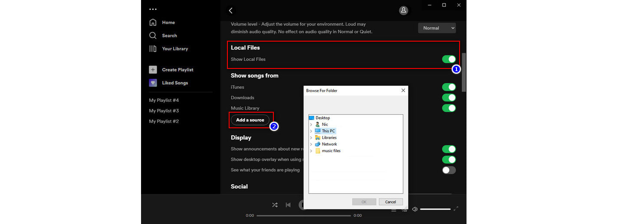Select Nic user folder

click(x=325, y=124)
